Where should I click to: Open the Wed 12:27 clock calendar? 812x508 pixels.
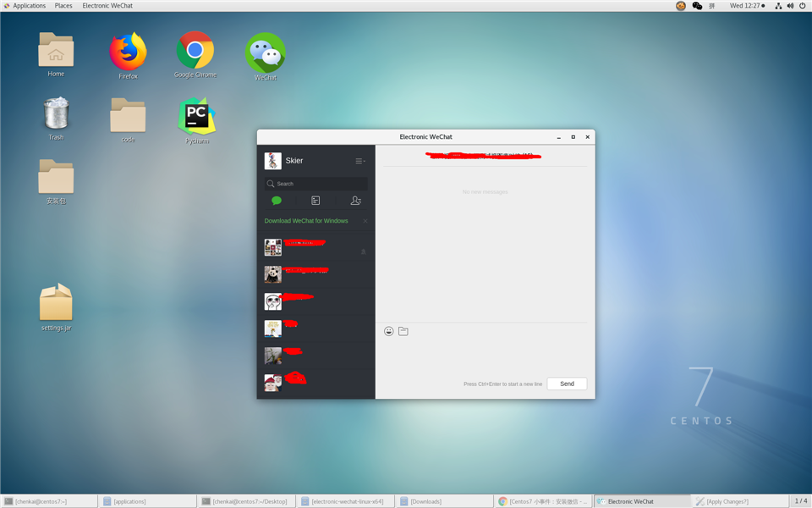[x=747, y=6]
